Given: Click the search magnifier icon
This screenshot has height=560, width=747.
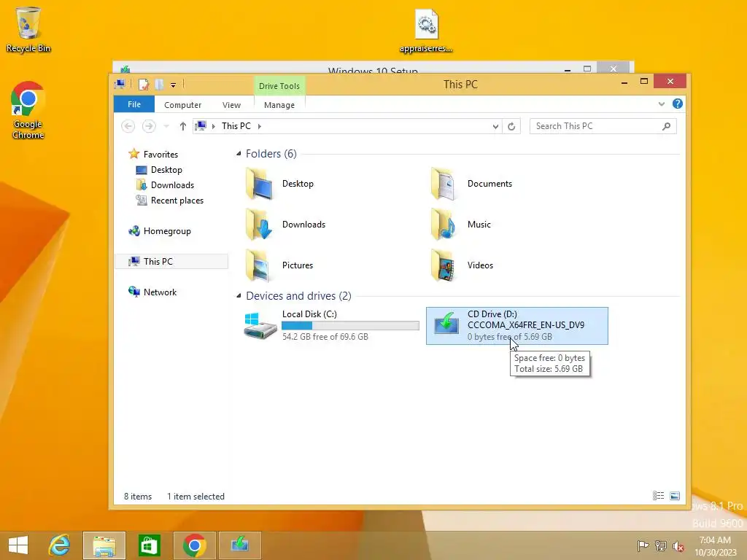Looking at the screenshot, I should (x=666, y=126).
